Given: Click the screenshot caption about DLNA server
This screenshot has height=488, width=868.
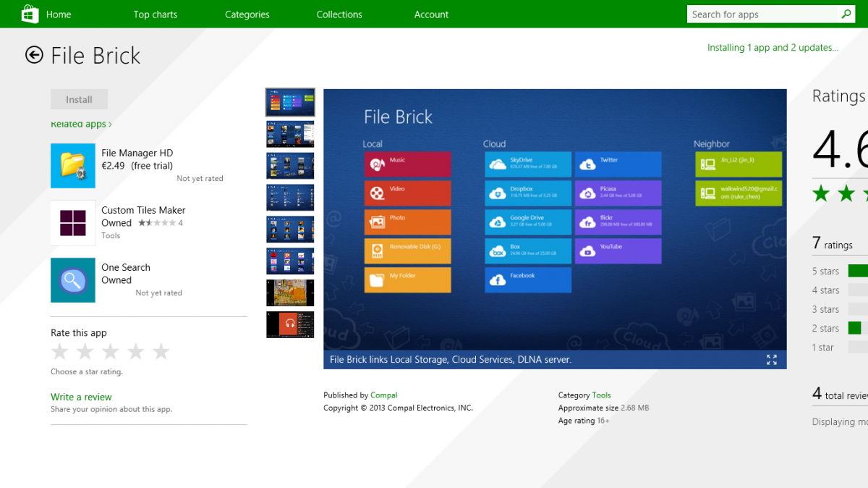Looking at the screenshot, I should pos(451,360).
